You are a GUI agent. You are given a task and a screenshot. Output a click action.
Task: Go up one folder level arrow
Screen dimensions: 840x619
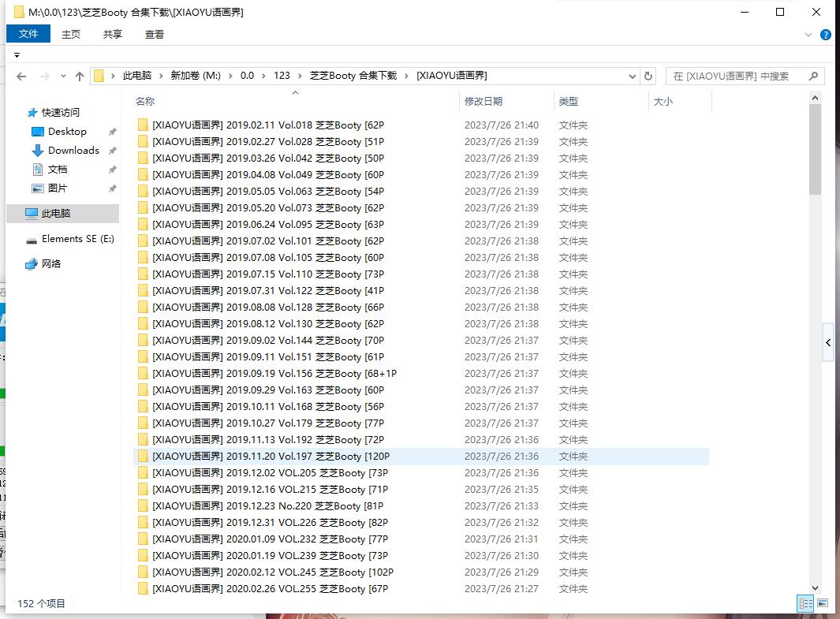80,76
